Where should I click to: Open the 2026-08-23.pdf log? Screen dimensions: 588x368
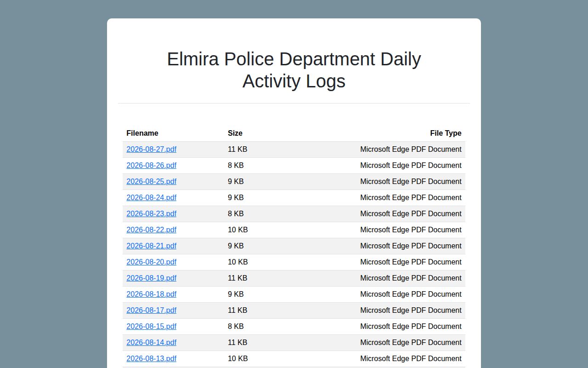(x=152, y=214)
